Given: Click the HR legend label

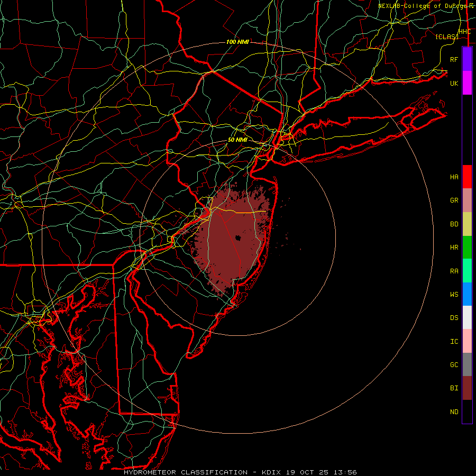Looking at the screenshot, I should pos(454,248).
